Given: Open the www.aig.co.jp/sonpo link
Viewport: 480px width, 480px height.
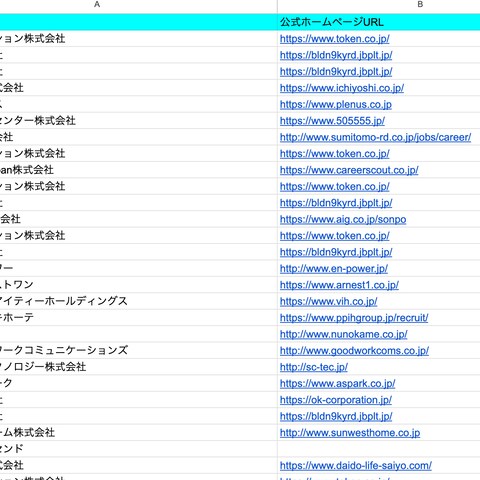Looking at the screenshot, I should click(x=343, y=219).
